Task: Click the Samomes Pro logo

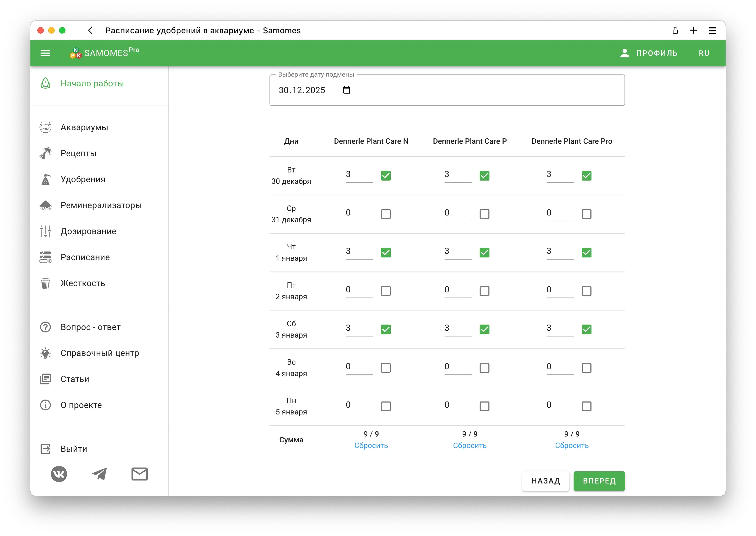Action: click(104, 53)
